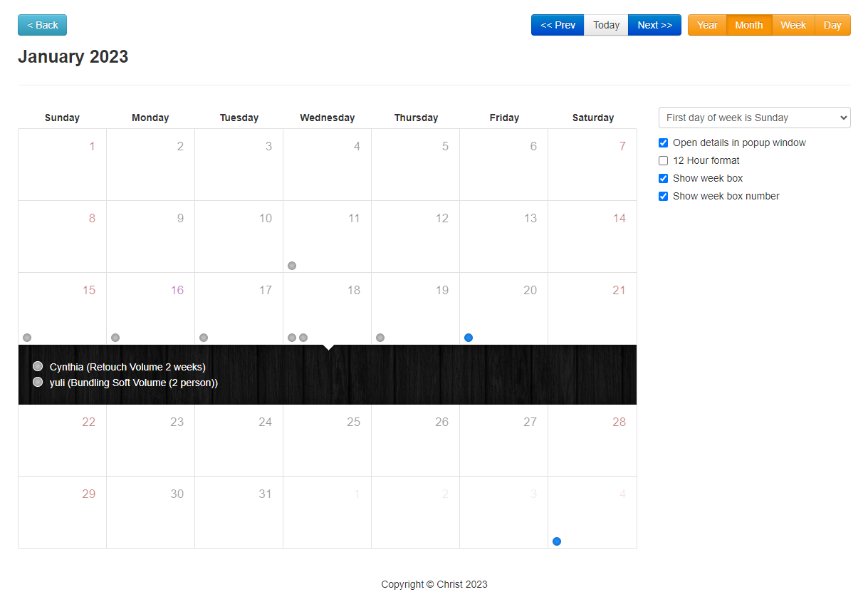Open yuli (Bundling Soft Volume) event

coord(134,383)
